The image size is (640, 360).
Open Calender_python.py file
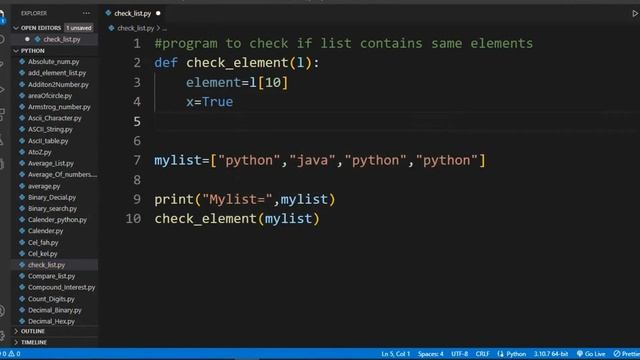pos(57,220)
